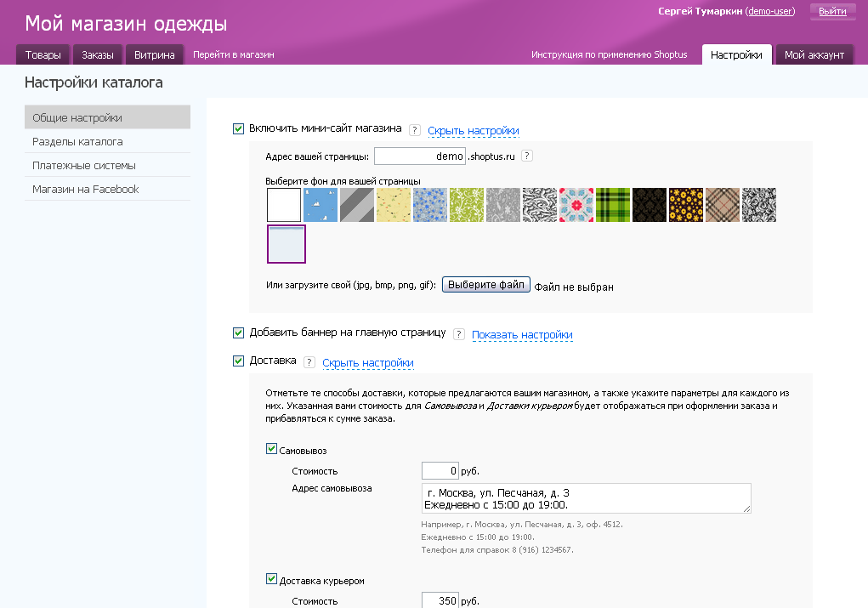Click Перейти в магазин link
This screenshot has height=608, width=868.
click(x=234, y=54)
